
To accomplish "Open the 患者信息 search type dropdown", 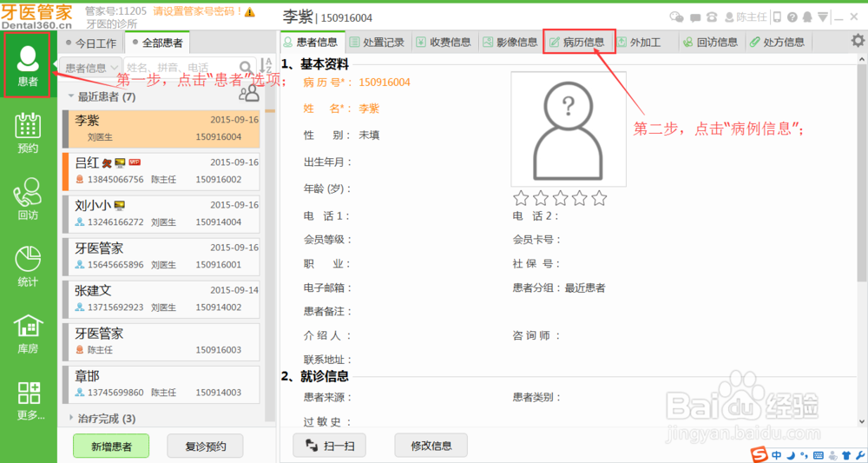I will click(91, 68).
